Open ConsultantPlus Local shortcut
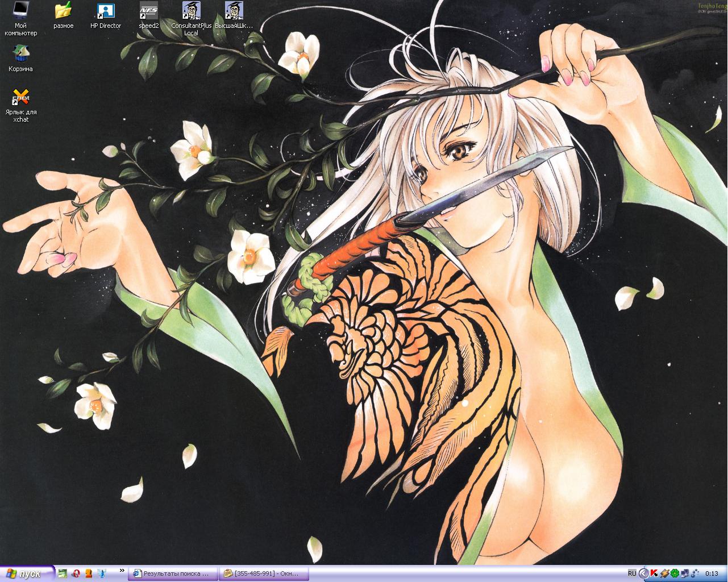The height and width of the screenshot is (582, 728). 191,11
